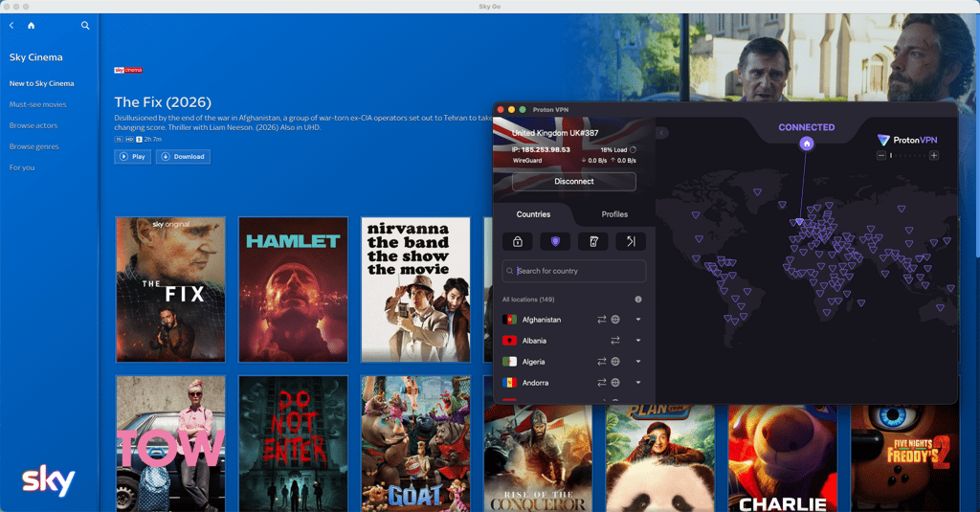980x512 pixels.
Task: Zoom out the Proton VPN map
Action: (x=881, y=155)
